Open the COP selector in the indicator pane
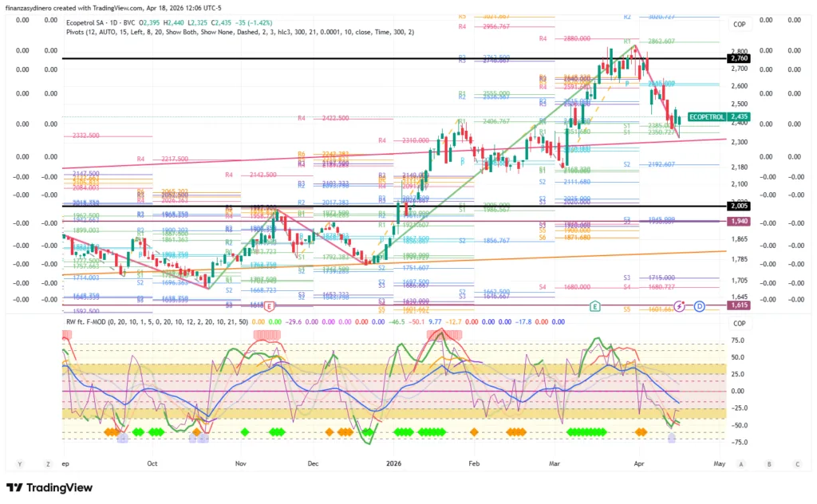The image size is (817, 504). pyautogui.click(x=739, y=324)
